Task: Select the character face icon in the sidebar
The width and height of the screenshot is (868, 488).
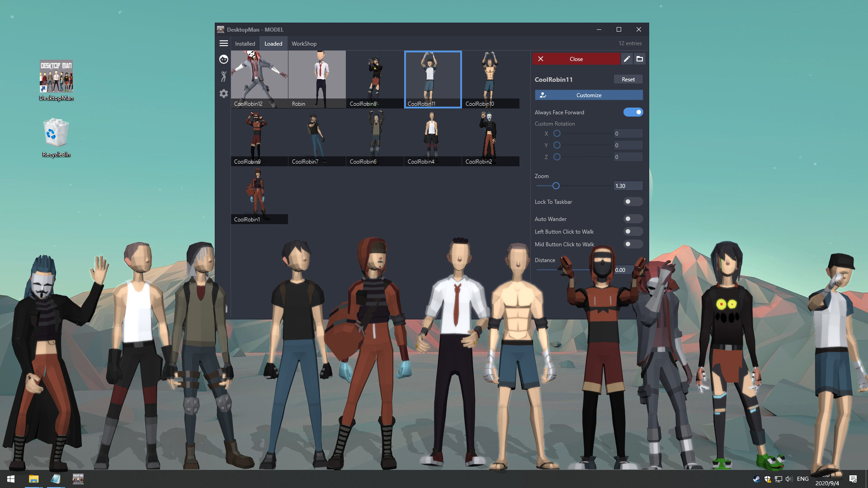Action: click(x=223, y=59)
